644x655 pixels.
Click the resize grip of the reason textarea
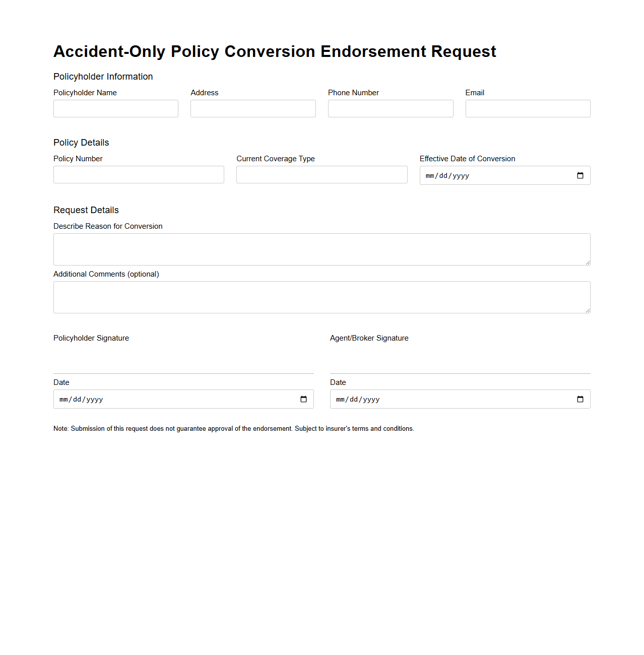[x=588, y=263]
